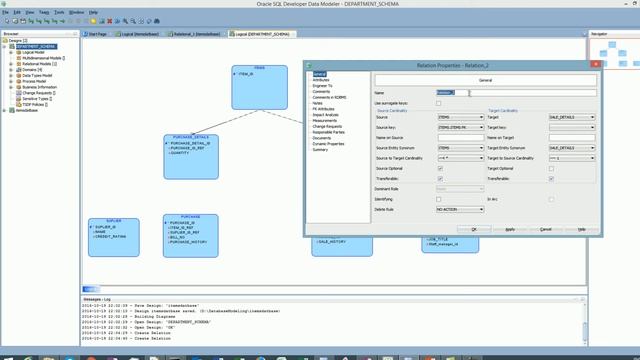This screenshot has height=360, width=640.
Task: Expand the Logical Model tree node
Action: pos(11,52)
